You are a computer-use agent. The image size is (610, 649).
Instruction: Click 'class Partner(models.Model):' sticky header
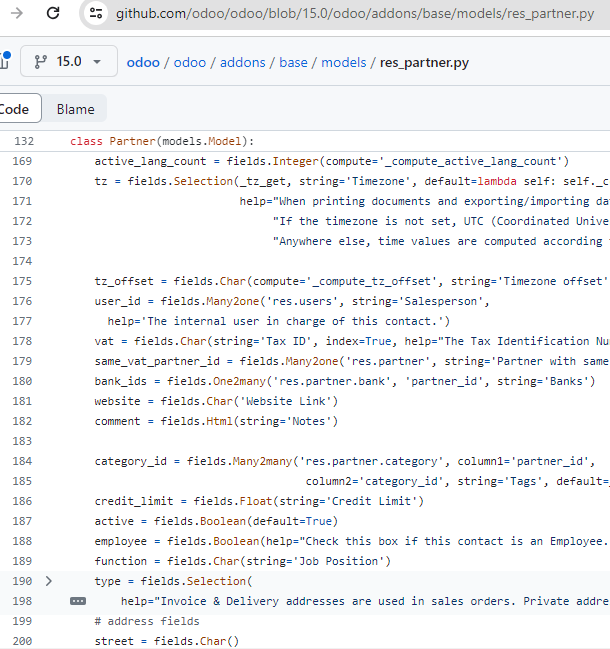(x=162, y=142)
